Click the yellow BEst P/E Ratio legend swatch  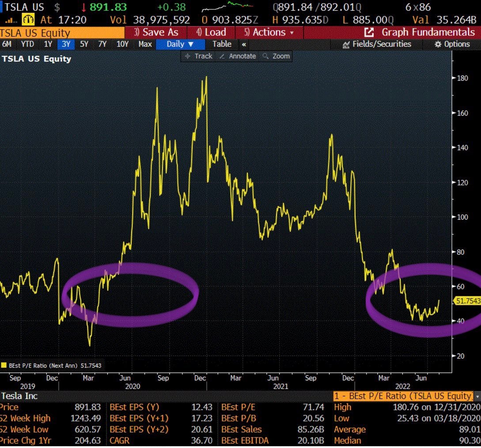[4, 365]
